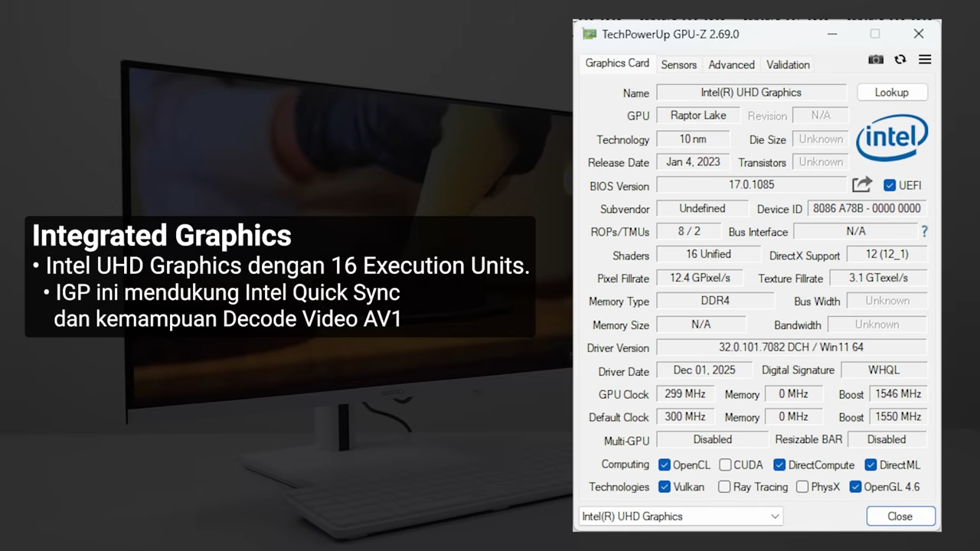Click the GPU Clock value 299 MHz
Screen dimensions: 980x551
684,394
